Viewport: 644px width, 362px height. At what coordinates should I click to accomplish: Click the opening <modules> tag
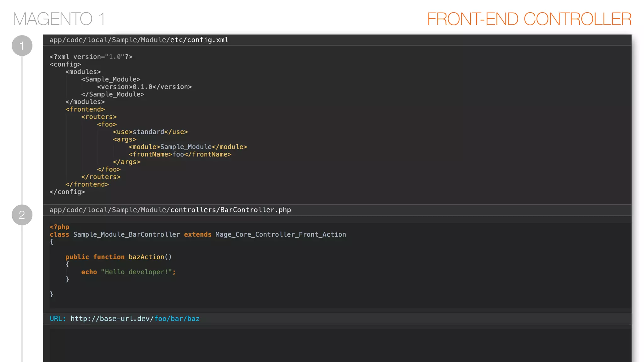[83, 72]
